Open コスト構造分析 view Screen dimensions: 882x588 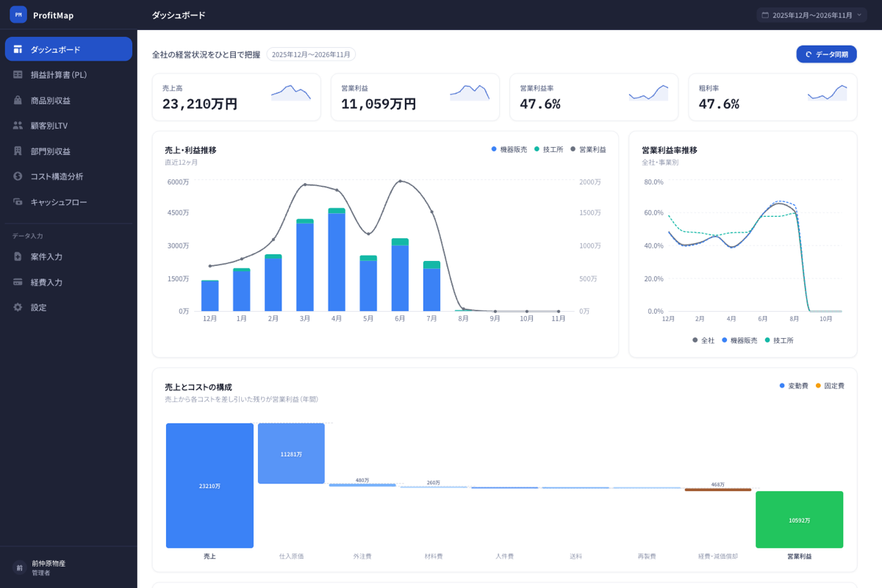(68, 176)
